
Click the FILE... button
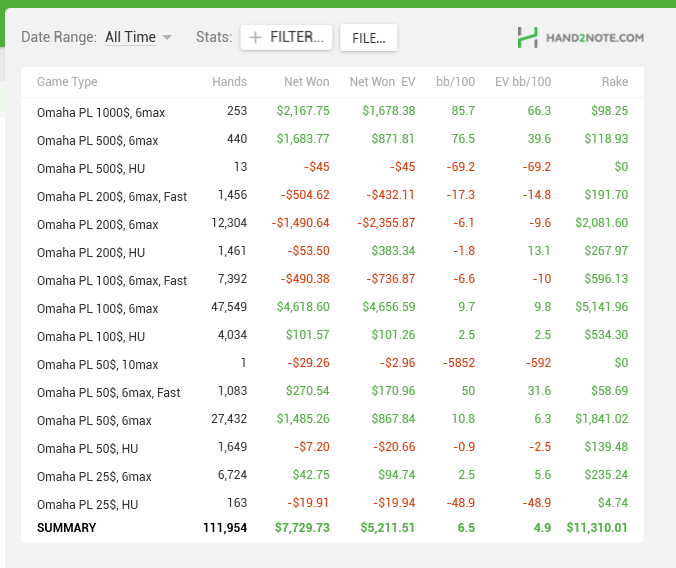369,38
